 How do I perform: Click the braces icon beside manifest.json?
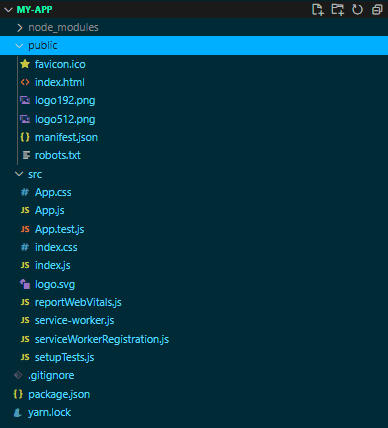tap(25, 137)
